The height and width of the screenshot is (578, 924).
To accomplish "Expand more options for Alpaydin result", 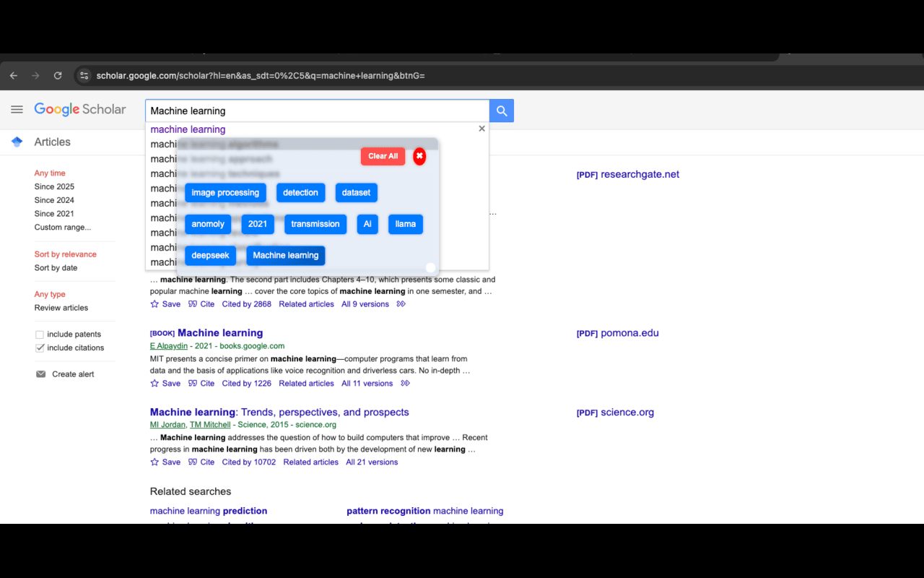I will pyautogui.click(x=406, y=384).
